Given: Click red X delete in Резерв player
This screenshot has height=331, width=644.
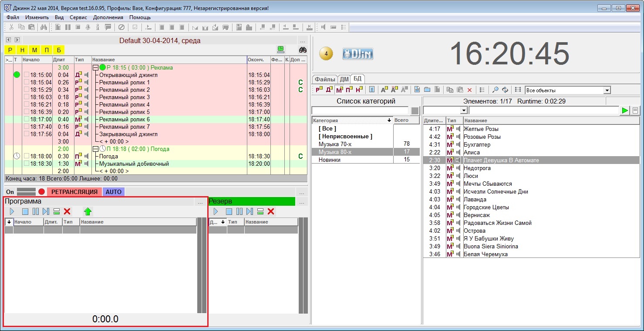Looking at the screenshot, I should coord(271,211).
